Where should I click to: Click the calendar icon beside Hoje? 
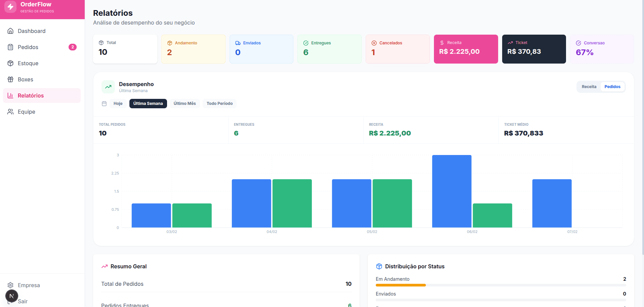104,104
